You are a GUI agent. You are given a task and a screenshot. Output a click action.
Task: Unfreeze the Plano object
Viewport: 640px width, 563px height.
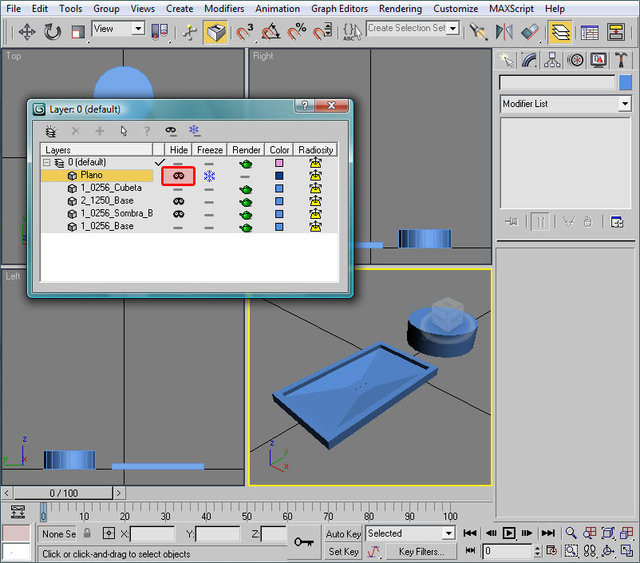point(209,175)
